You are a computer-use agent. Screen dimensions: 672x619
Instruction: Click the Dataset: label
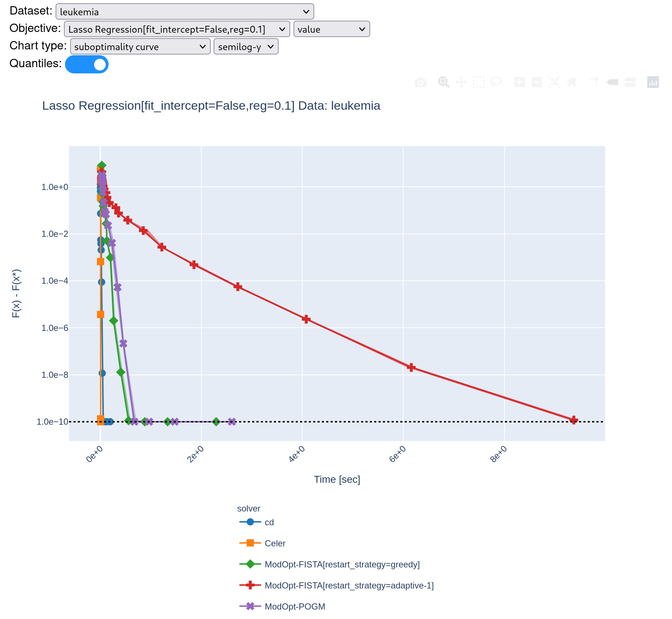click(31, 11)
